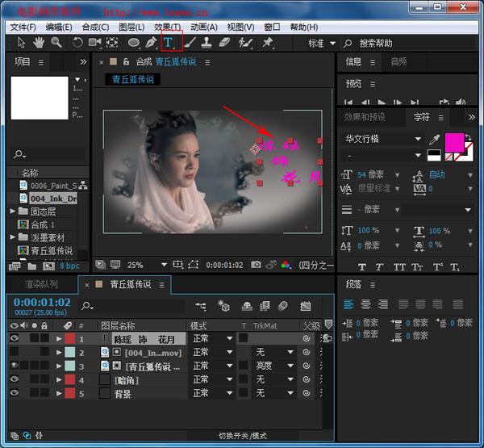This screenshot has height=448, width=484.
Task: Select the Puppet Pin tool
Action: click(x=267, y=43)
